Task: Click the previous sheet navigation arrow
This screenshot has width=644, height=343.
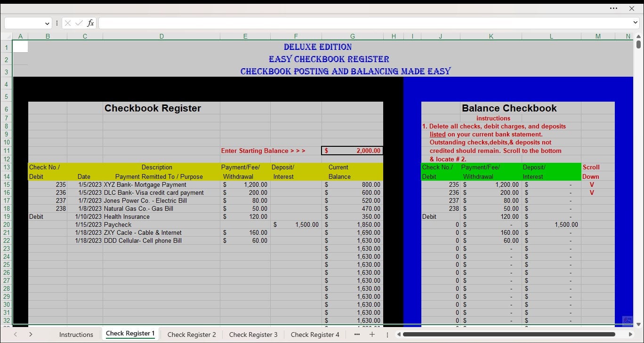Action: pyautogui.click(x=16, y=334)
